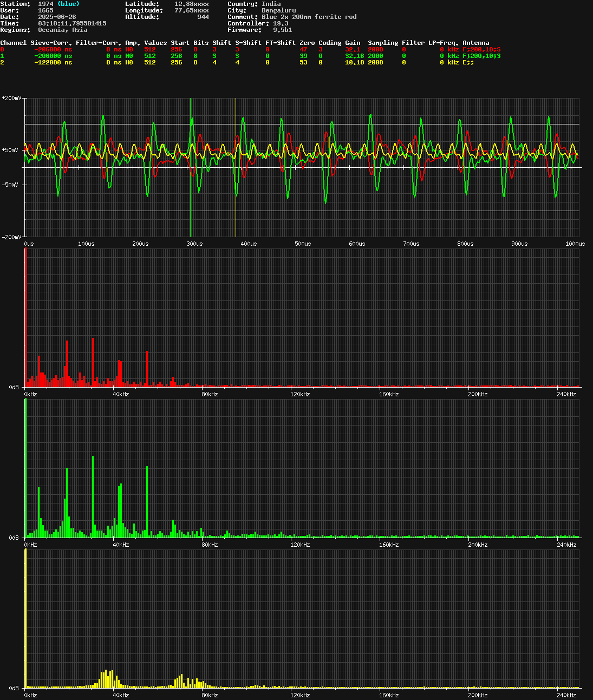
Task: Select red channel 0 sieve value -206000 ns
Action: click(x=53, y=49)
